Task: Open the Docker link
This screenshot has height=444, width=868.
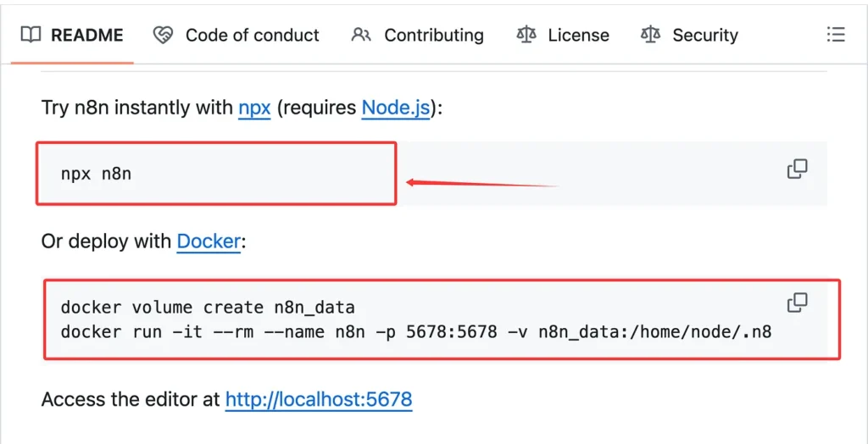Action: pyautogui.click(x=209, y=242)
